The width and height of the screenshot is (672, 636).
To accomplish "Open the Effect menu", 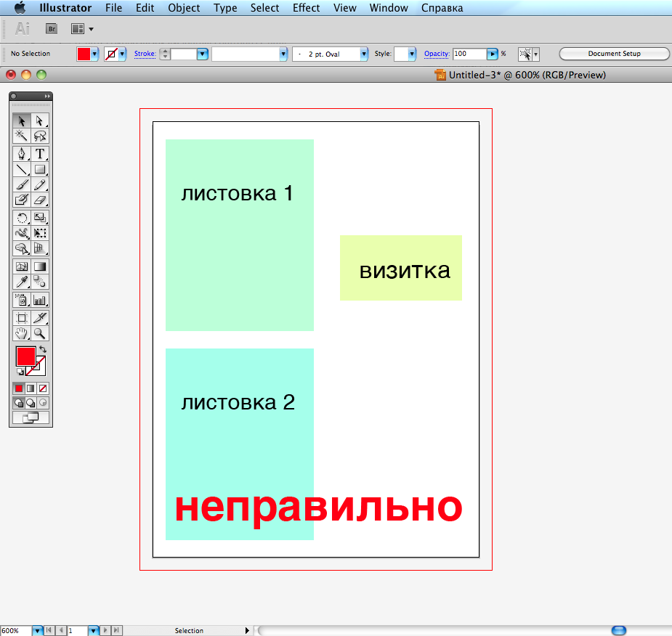I will click(x=306, y=8).
